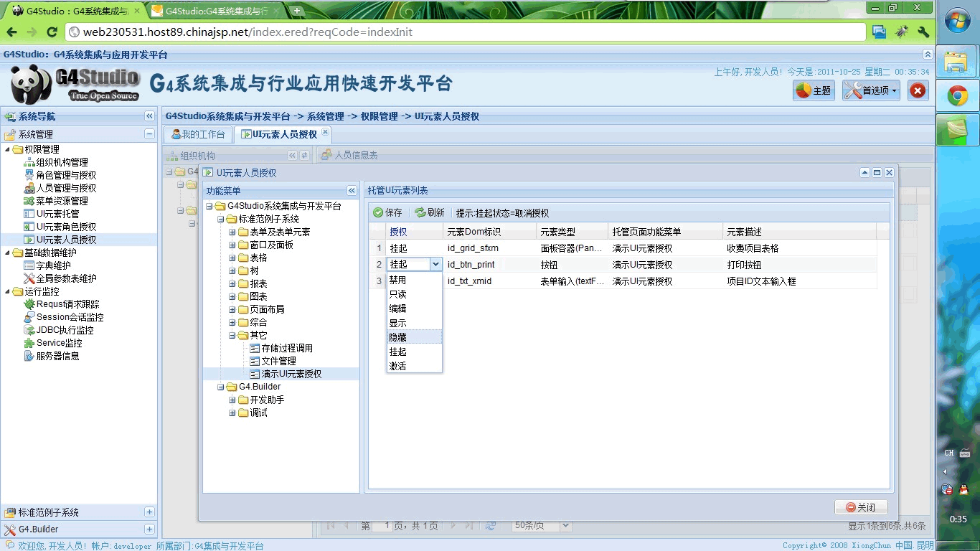Viewport: 980px width, 551px height.
Task: Collapse the top banner with chevron icon
Action: tap(928, 55)
